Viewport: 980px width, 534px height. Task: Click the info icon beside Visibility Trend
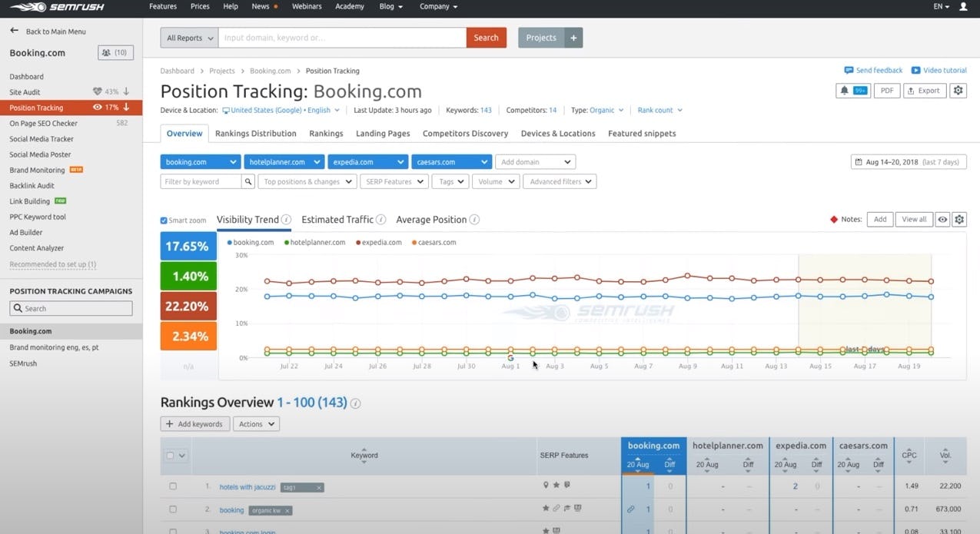coord(286,220)
